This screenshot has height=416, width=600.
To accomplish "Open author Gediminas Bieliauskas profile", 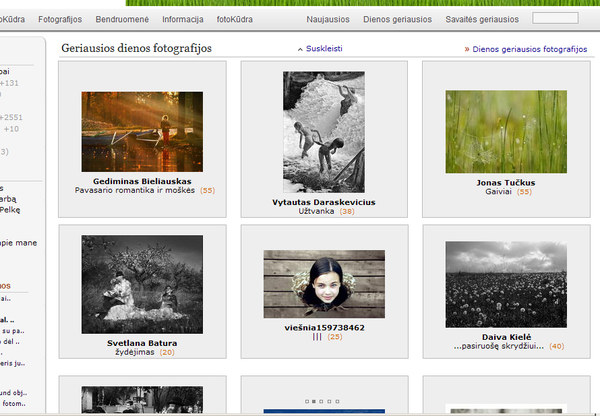I will (x=141, y=181).
